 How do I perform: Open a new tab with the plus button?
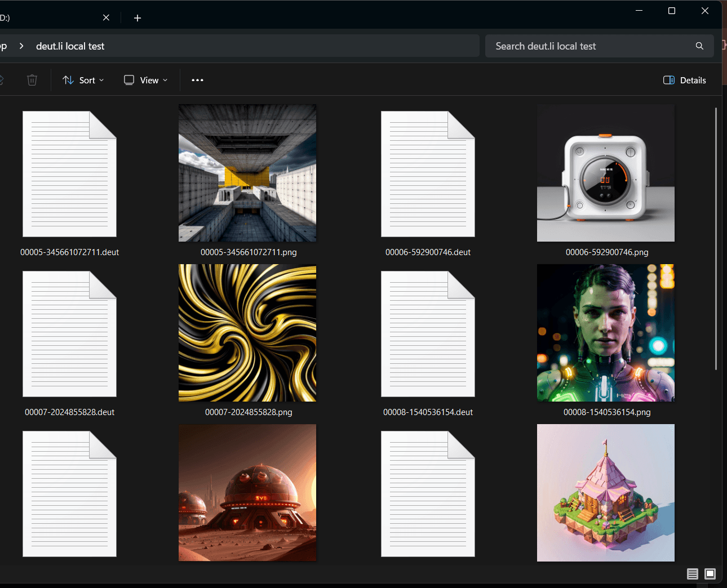[138, 17]
